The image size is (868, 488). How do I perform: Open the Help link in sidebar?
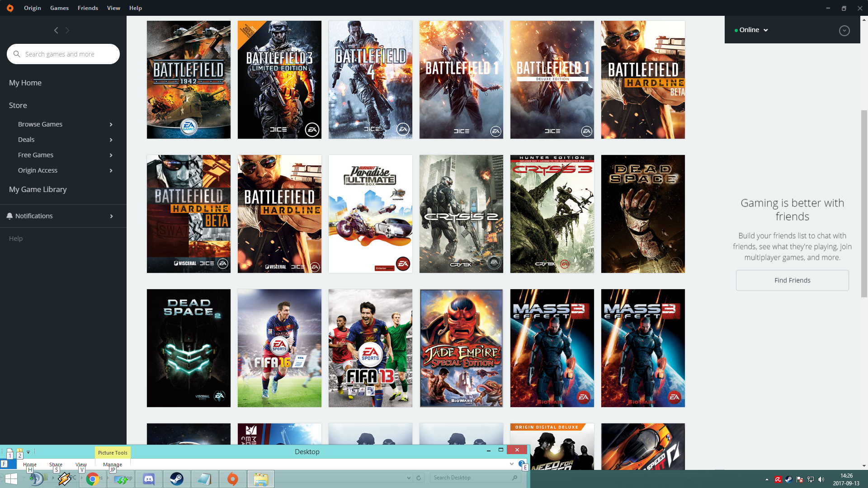(x=16, y=238)
